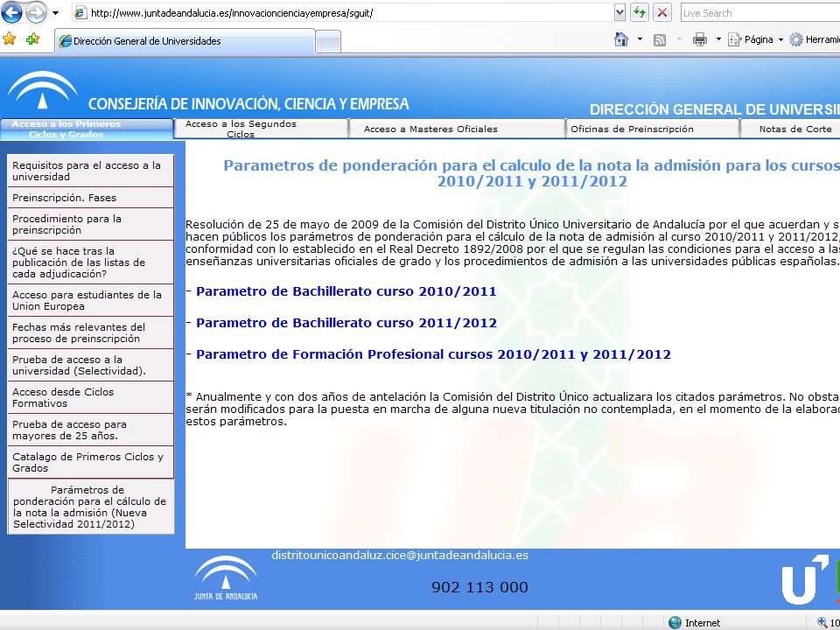Screen dimensions: 840x630
Task: Switch to Acceso a los Segundos Ciclos
Action: (262, 129)
